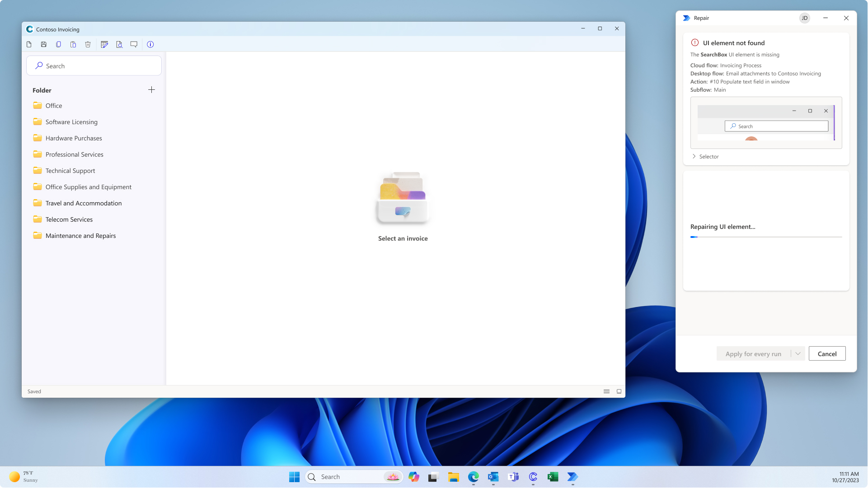Click the Comment speech bubble icon
This screenshot has height=488, width=868.
pos(134,44)
